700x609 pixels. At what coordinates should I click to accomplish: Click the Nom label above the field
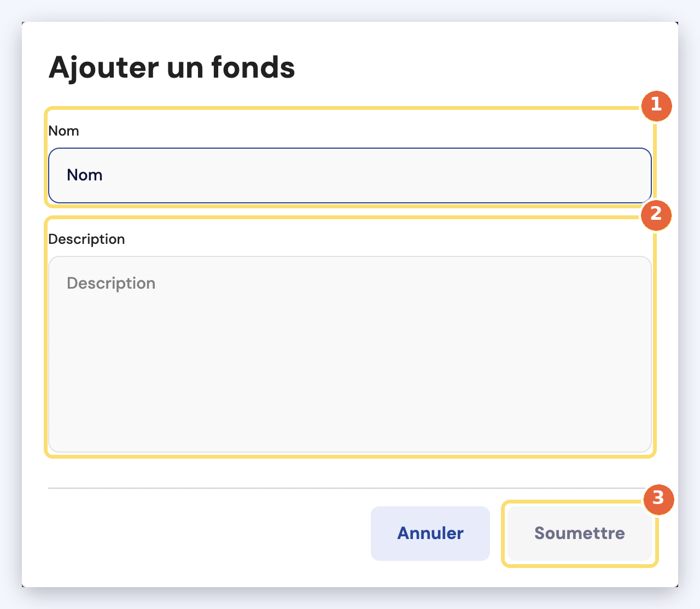(x=64, y=131)
